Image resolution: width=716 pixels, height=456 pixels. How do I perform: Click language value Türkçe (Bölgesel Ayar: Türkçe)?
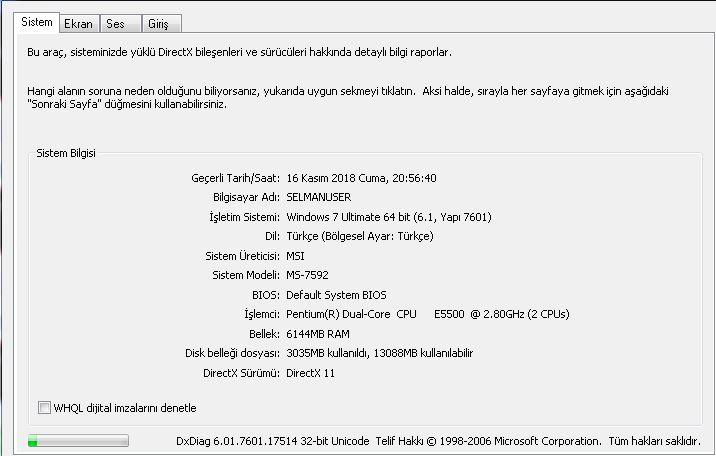[x=360, y=236]
